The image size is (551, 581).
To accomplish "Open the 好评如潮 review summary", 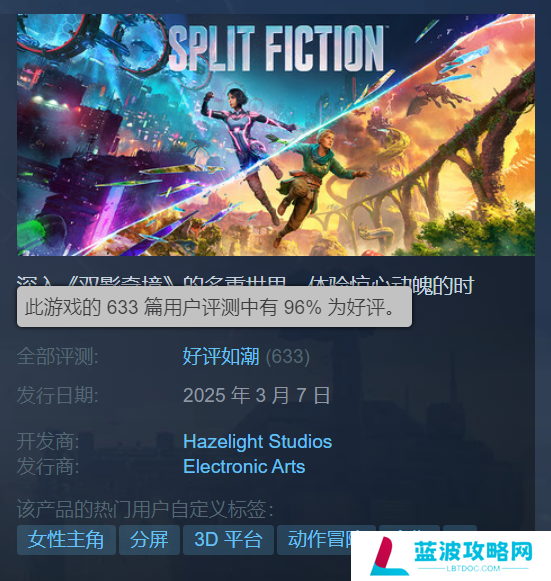I will (221, 356).
